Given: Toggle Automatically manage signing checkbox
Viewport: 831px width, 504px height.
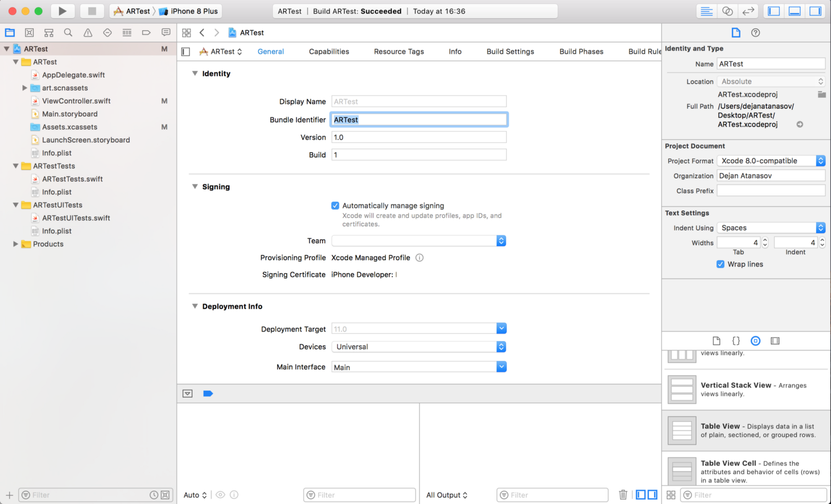Looking at the screenshot, I should coord(336,206).
